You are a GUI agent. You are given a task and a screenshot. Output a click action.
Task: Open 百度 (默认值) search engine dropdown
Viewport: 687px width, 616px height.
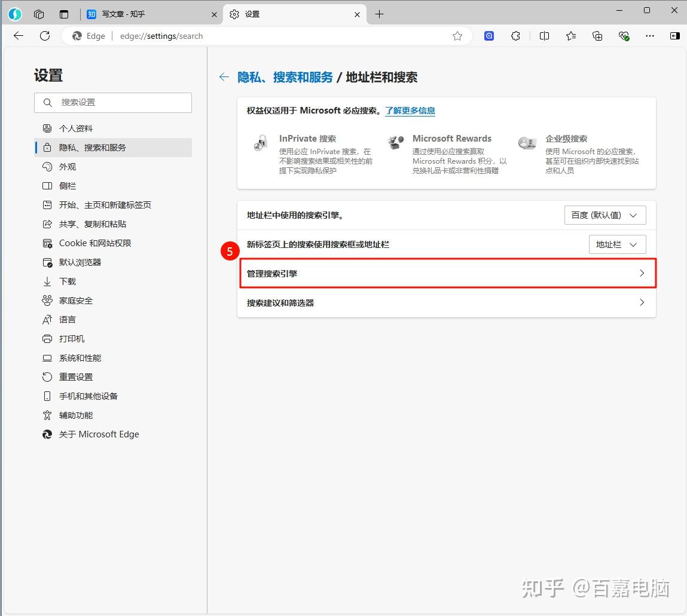click(605, 215)
